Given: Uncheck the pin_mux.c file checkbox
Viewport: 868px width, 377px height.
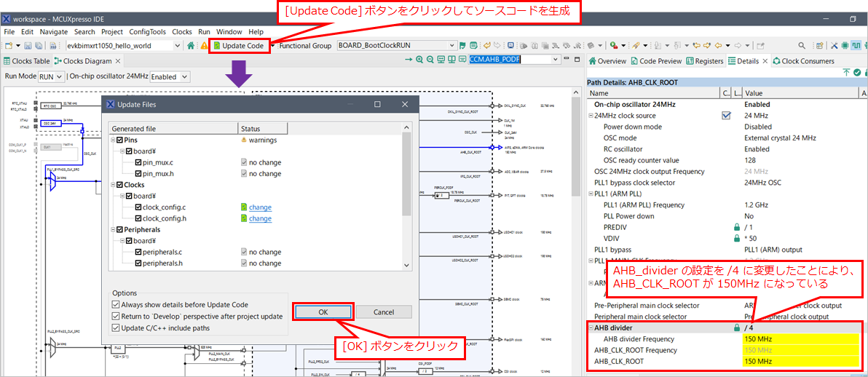Looking at the screenshot, I should coord(138,163).
